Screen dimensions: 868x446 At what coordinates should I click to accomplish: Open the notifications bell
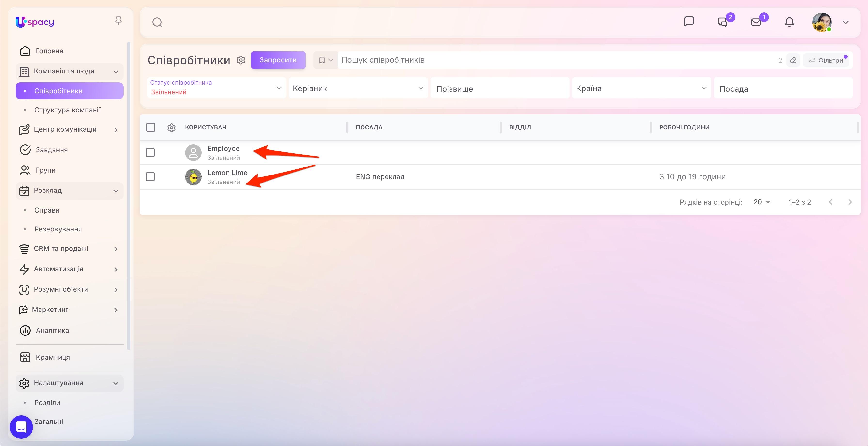click(789, 23)
